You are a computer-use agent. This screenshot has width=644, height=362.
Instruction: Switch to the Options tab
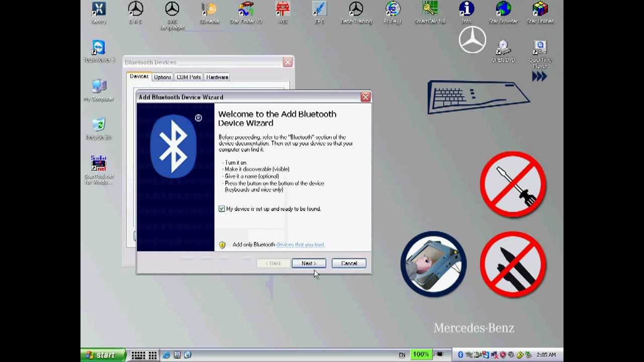pos(162,77)
